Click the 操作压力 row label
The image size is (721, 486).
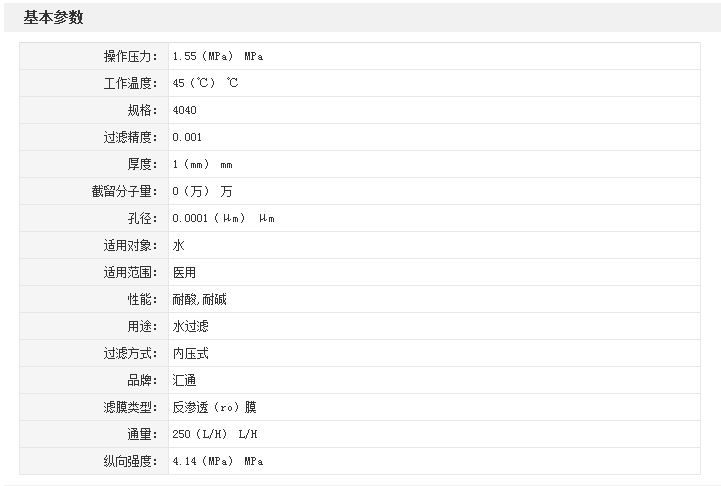pos(130,56)
